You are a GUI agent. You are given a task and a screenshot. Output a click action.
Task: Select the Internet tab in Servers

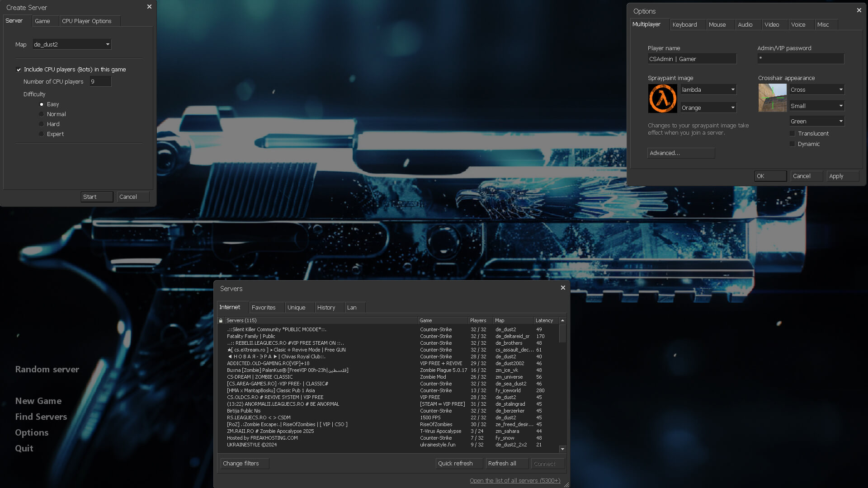point(232,307)
